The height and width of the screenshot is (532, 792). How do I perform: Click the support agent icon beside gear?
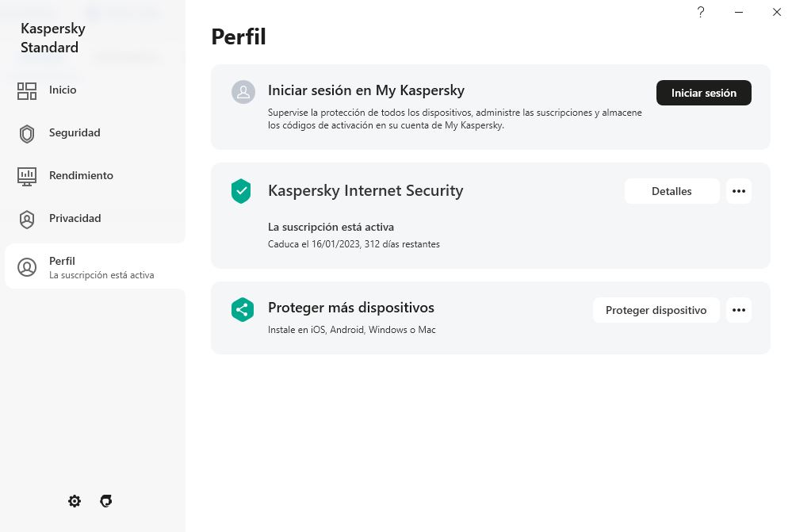(x=106, y=501)
